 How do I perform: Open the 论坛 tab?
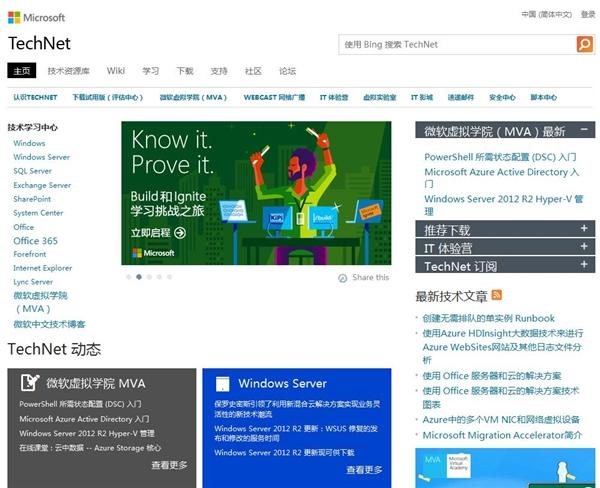pos(287,71)
